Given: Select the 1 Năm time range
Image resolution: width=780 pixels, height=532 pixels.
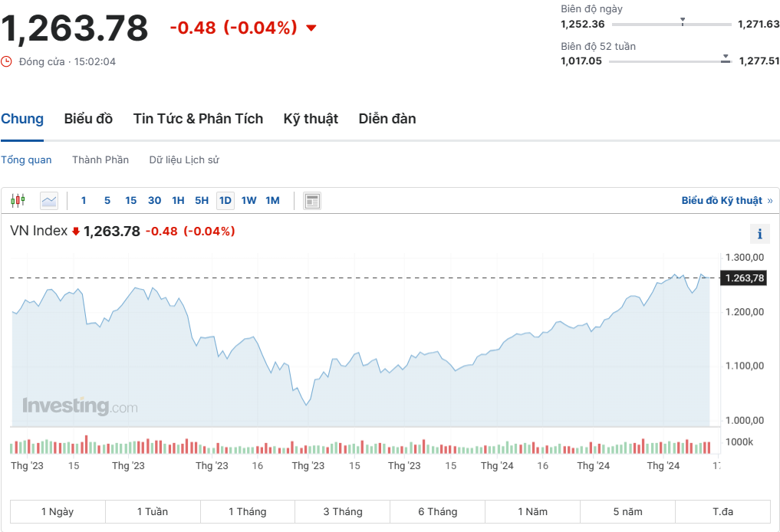Looking at the screenshot, I should pyautogui.click(x=532, y=511).
